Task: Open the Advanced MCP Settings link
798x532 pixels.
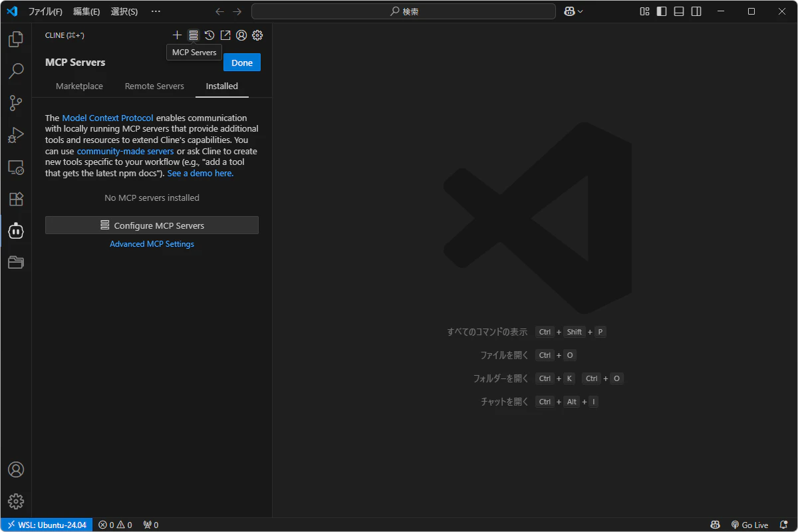Action: click(x=152, y=244)
